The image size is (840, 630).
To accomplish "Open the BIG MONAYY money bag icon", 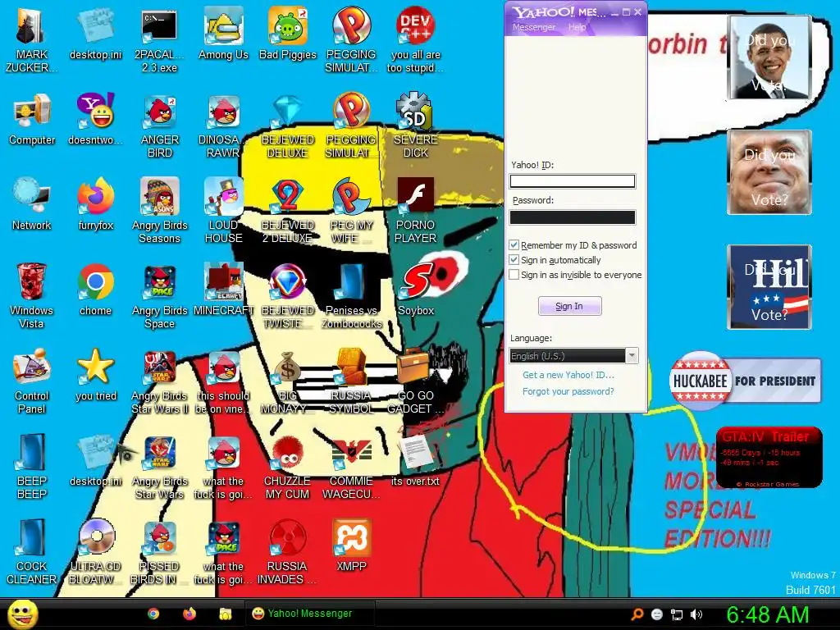I will point(288,381).
